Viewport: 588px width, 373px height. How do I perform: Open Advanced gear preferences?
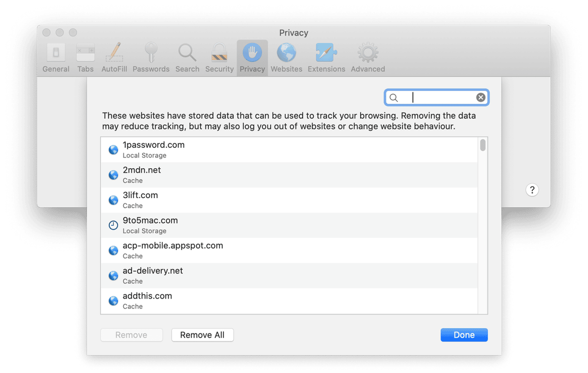pyautogui.click(x=367, y=57)
